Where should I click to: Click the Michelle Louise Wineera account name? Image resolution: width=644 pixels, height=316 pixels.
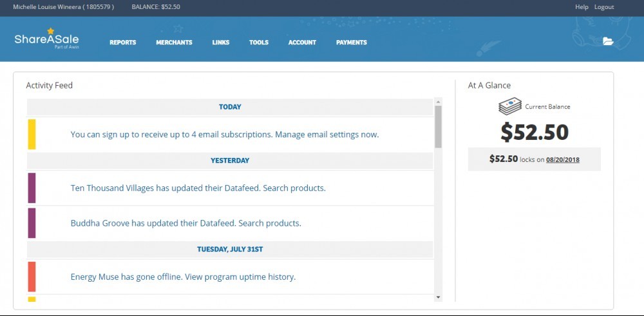(64, 7)
